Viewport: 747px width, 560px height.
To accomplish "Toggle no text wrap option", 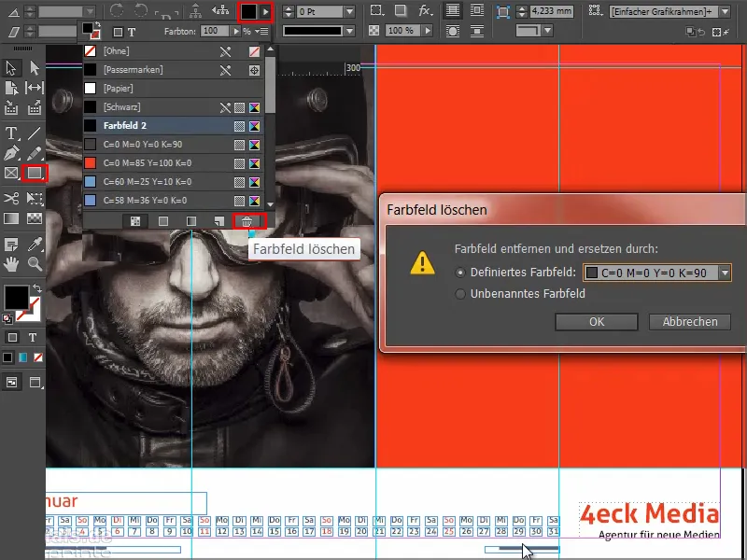I will pyautogui.click(x=453, y=10).
